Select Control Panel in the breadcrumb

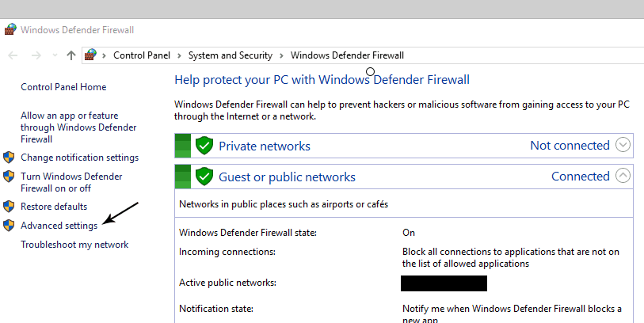142,55
